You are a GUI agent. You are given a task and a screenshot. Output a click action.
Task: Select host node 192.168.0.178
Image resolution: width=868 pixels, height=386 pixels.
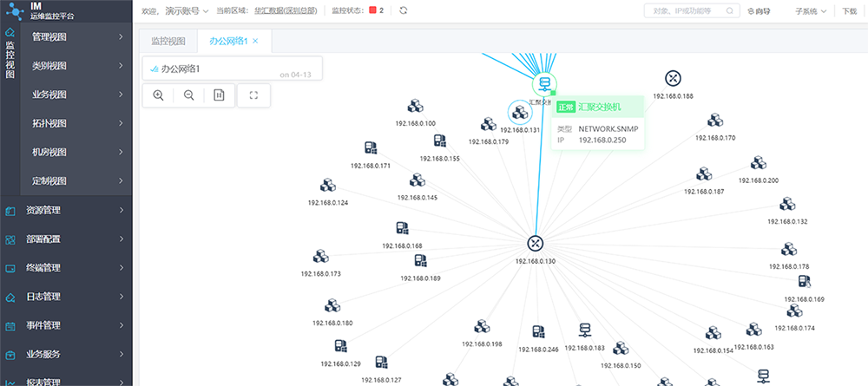coord(789,250)
